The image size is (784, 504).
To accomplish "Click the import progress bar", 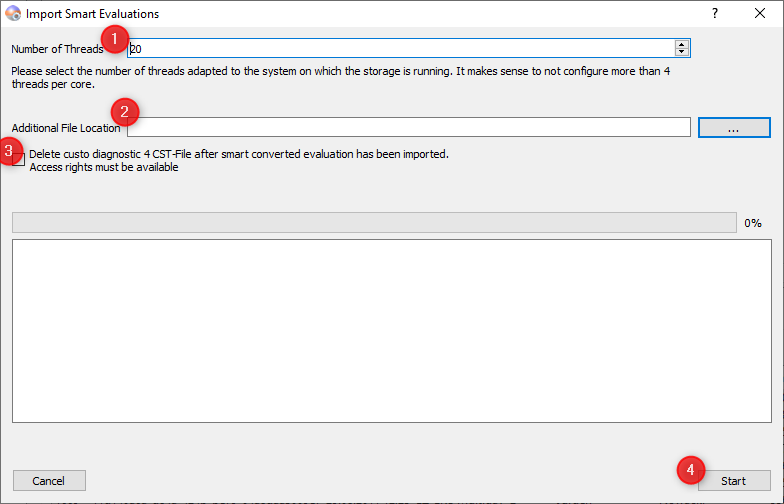I will (374, 222).
